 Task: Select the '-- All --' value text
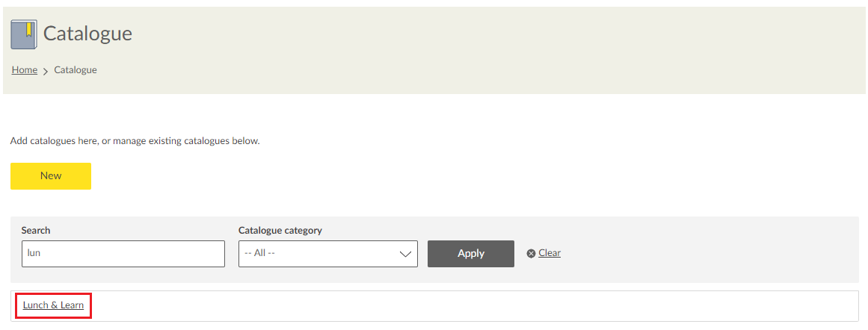pyautogui.click(x=260, y=253)
